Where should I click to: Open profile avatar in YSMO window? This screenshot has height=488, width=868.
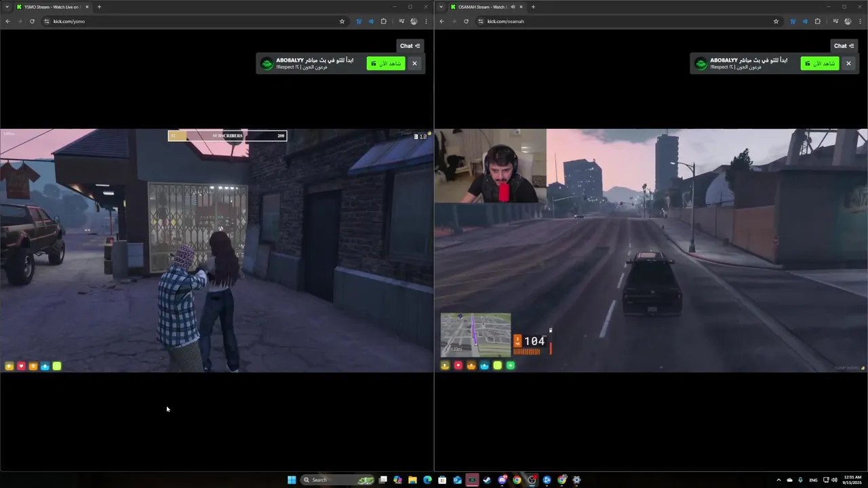[414, 21]
